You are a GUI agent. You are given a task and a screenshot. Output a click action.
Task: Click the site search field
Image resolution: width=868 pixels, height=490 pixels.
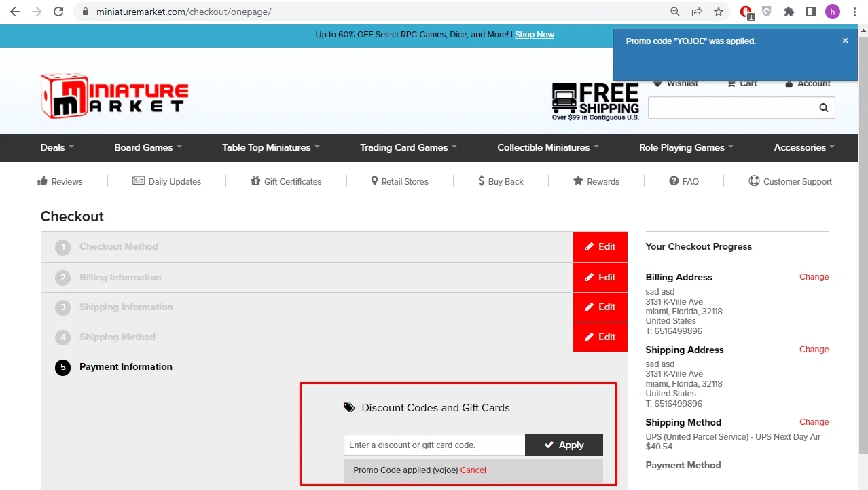(731, 107)
